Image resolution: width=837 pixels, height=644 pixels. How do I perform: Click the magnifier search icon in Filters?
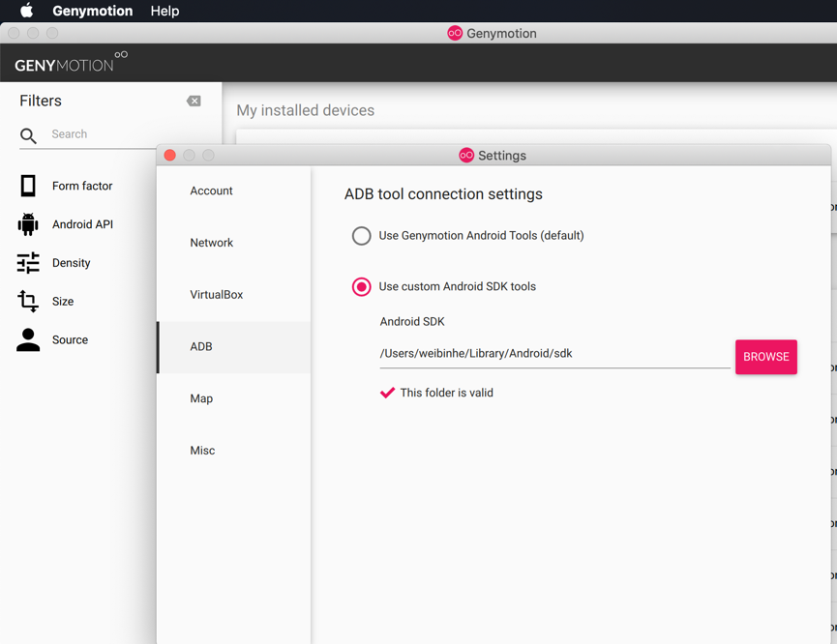click(28, 136)
